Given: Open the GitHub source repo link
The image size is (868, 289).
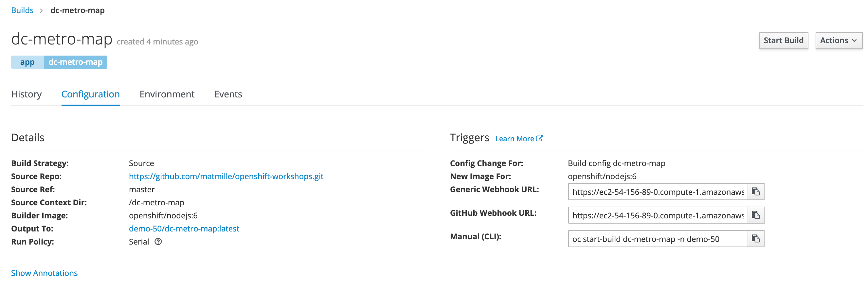Looking at the screenshot, I should pos(226,176).
